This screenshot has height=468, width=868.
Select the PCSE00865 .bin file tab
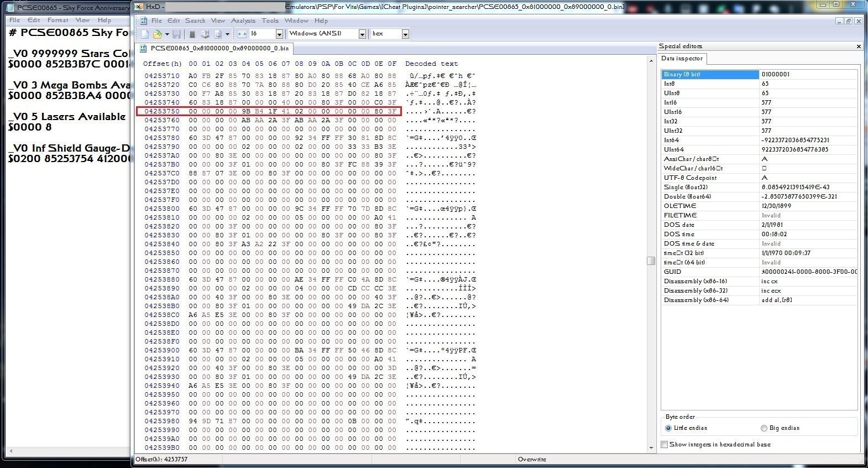tap(214, 49)
